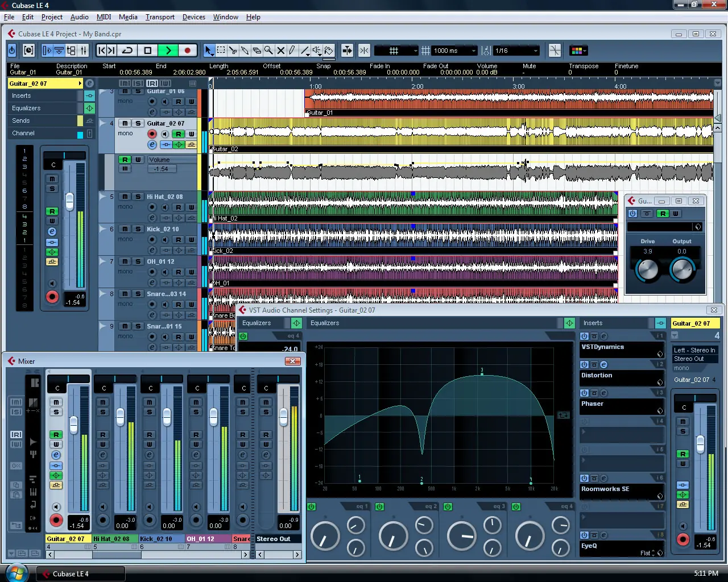Open the Transport menu

pos(160,17)
